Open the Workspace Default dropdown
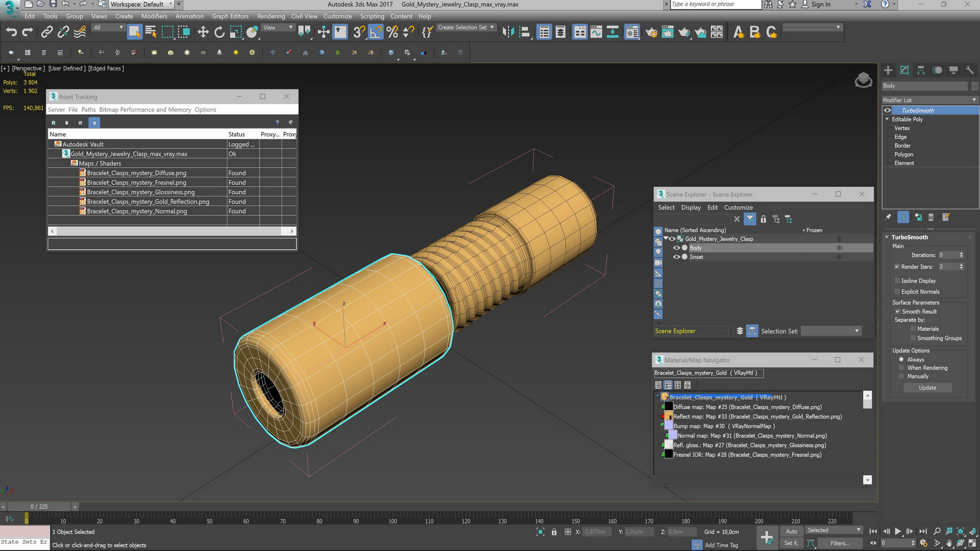Viewport: 980px width, 551px height. (142, 5)
